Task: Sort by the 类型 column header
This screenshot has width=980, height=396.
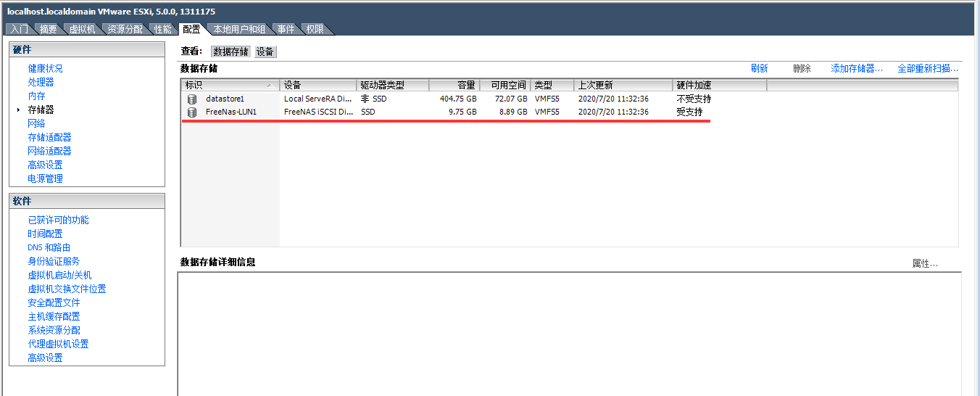Action: click(552, 86)
